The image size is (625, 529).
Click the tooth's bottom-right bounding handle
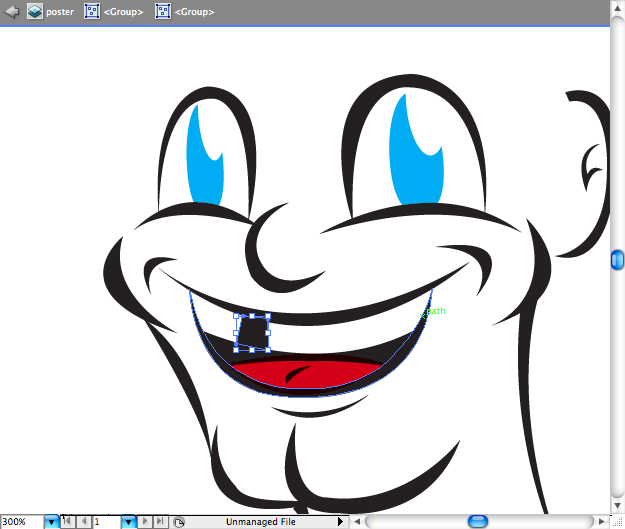pos(268,350)
